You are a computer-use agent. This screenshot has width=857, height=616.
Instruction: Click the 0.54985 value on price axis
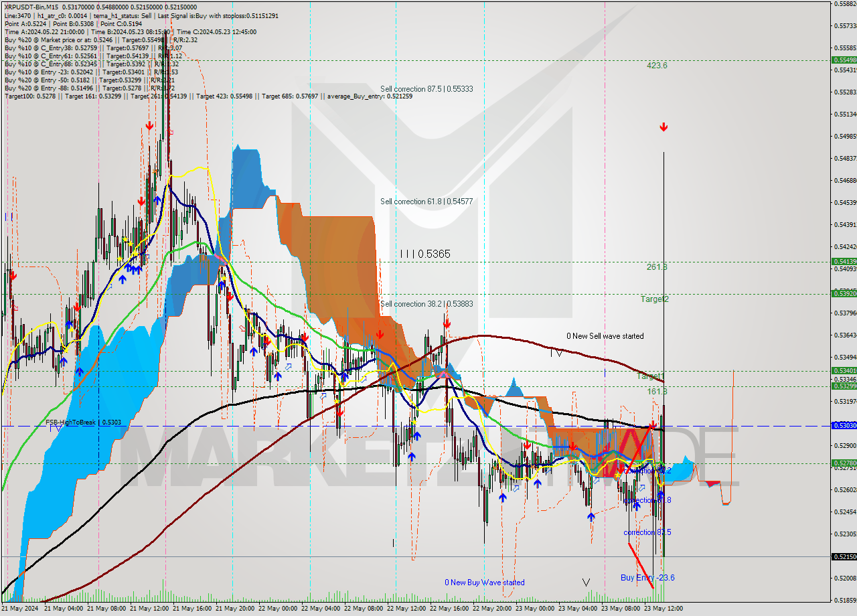click(x=844, y=136)
